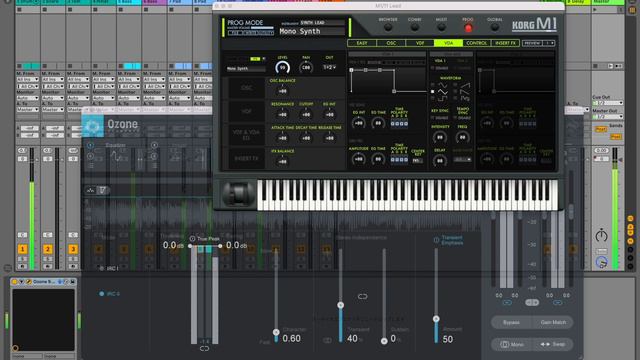Click the Mono button in Ozone
The image size is (640, 360).
pyautogui.click(x=512, y=344)
